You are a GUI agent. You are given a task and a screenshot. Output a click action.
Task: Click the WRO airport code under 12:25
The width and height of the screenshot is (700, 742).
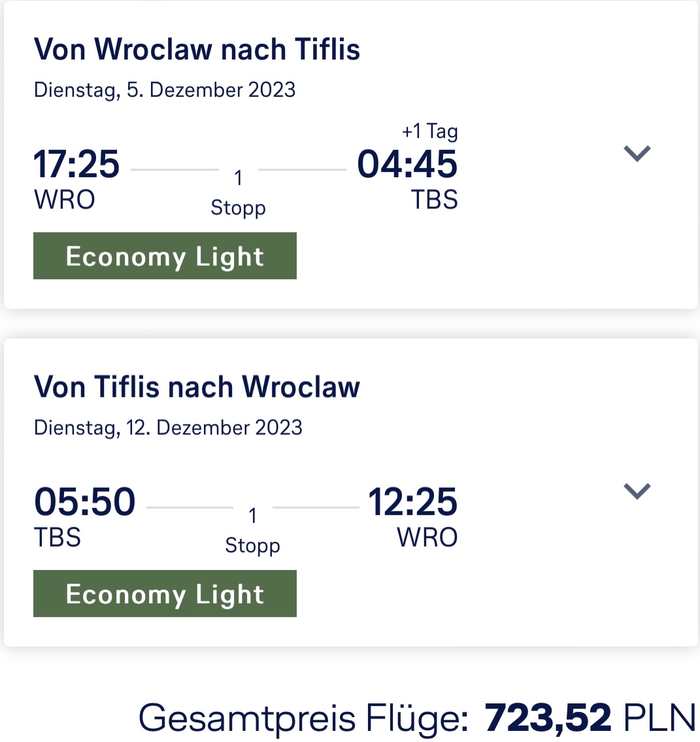427,537
